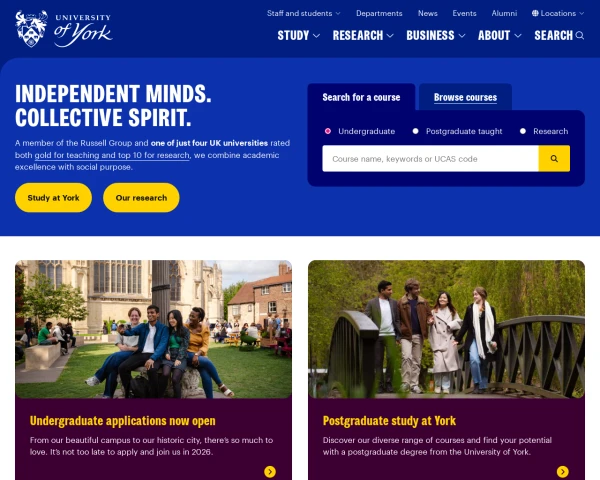Click the Study at York button
The image size is (600, 480).
pos(53,198)
